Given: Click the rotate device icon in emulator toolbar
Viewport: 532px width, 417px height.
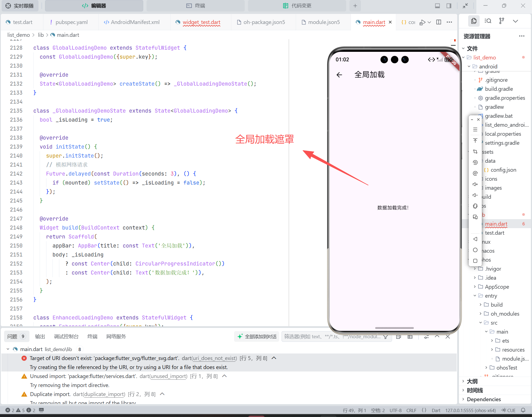Looking at the screenshot, I should pyautogui.click(x=475, y=206).
